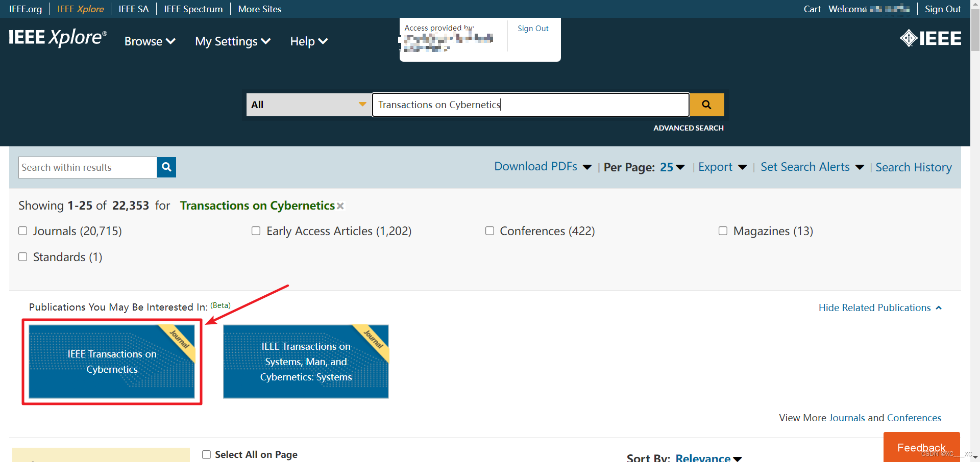This screenshot has width=980, height=462.
Task: Click into the main search text field
Action: [531, 105]
